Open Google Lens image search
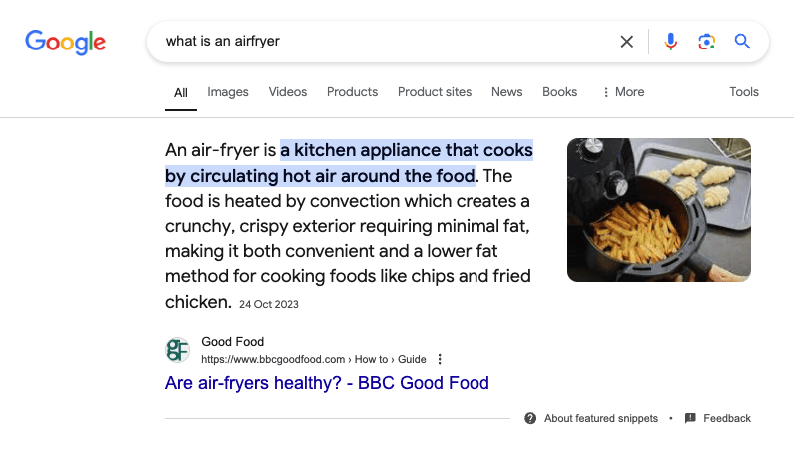The width and height of the screenshot is (794, 454). (706, 42)
